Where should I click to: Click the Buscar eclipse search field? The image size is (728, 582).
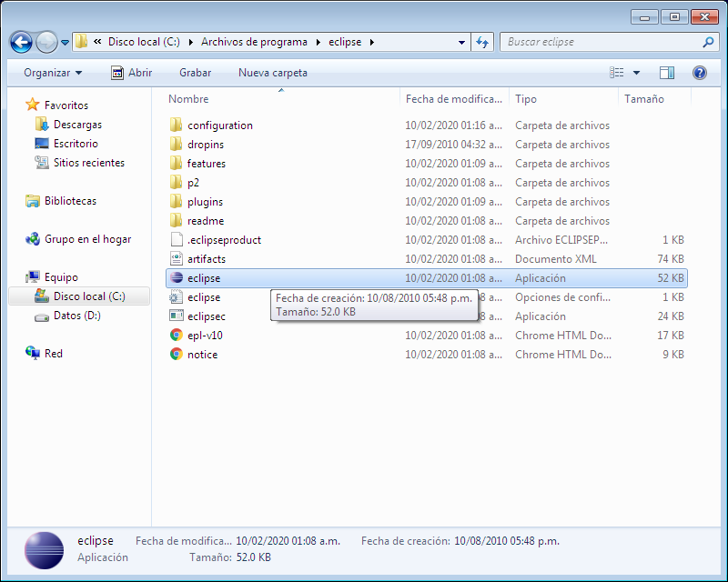tap(601, 42)
